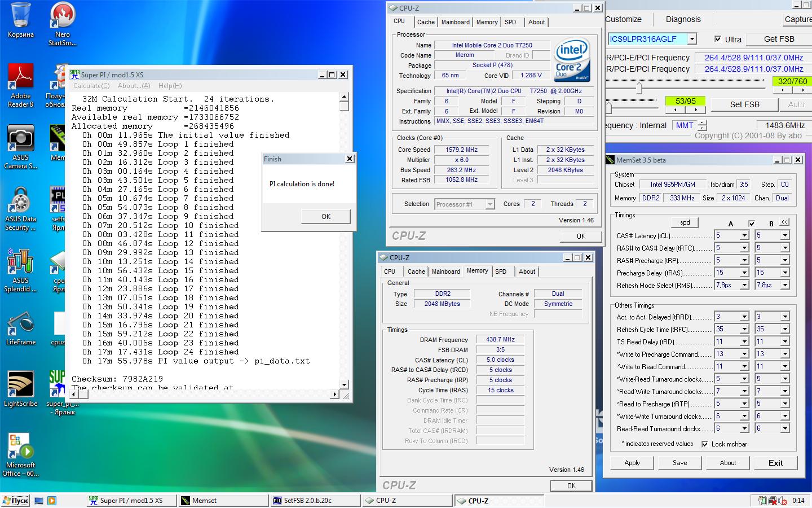The image size is (812, 508).
Task: Expand the Refresh Mode Select column A dropdown
Action: [744, 285]
